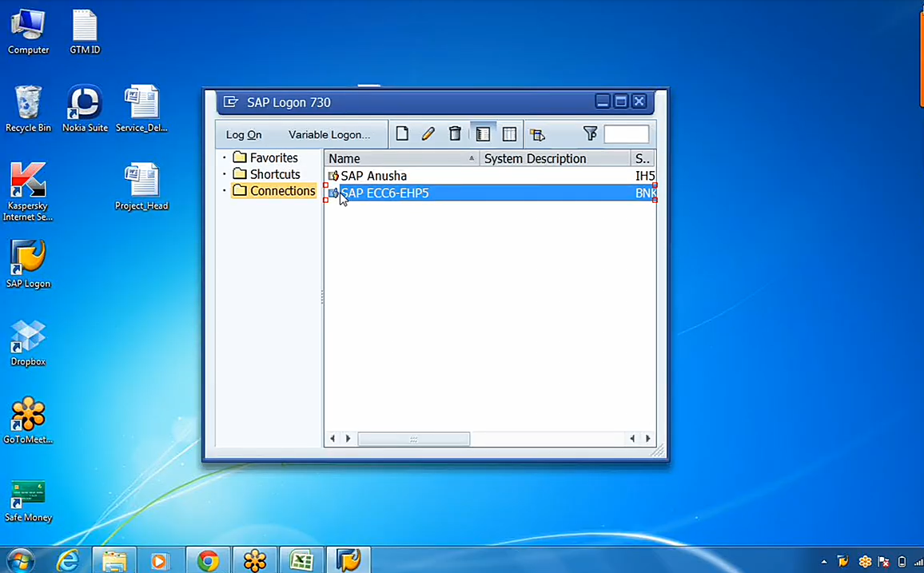Image resolution: width=924 pixels, height=573 pixels.
Task: Expand the Favorites tree node dot
Action: (225, 157)
